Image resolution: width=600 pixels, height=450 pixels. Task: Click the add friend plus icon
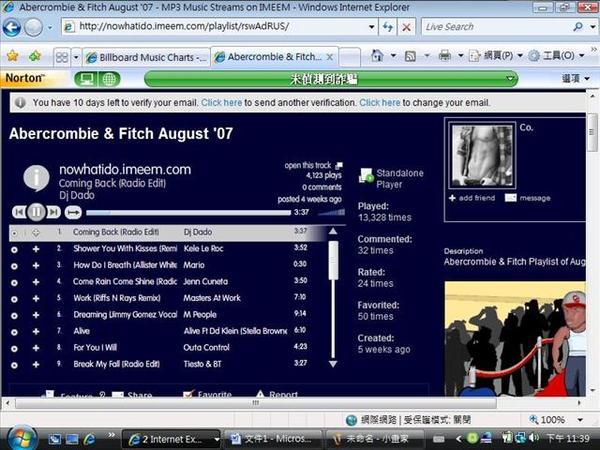(452, 198)
